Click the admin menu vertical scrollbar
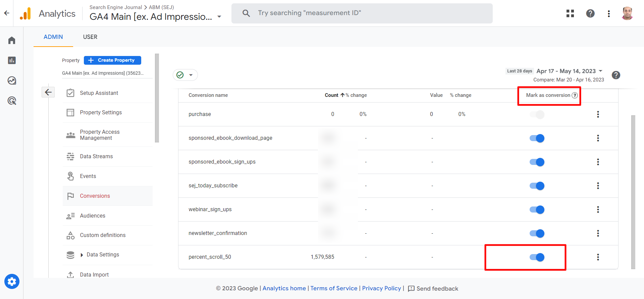644x299 pixels. click(157, 98)
